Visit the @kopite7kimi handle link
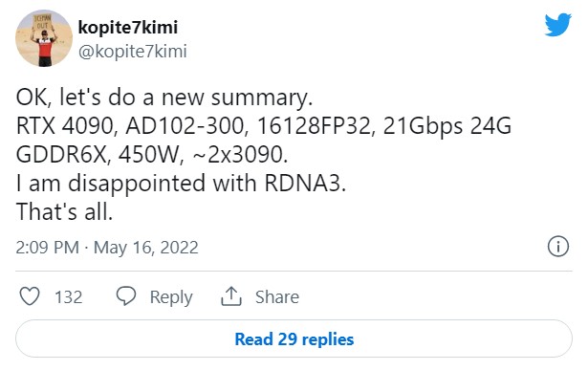Image resolution: width=588 pixels, height=371 pixels. pyautogui.click(x=132, y=52)
